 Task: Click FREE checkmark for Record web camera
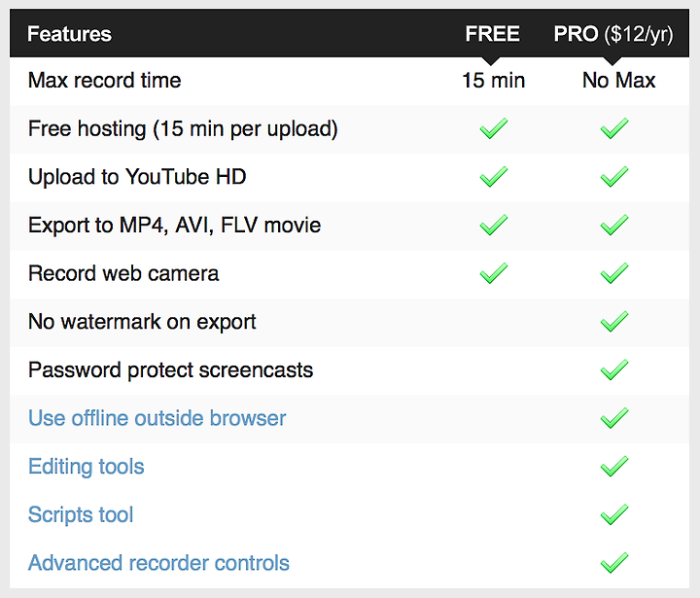tap(493, 273)
